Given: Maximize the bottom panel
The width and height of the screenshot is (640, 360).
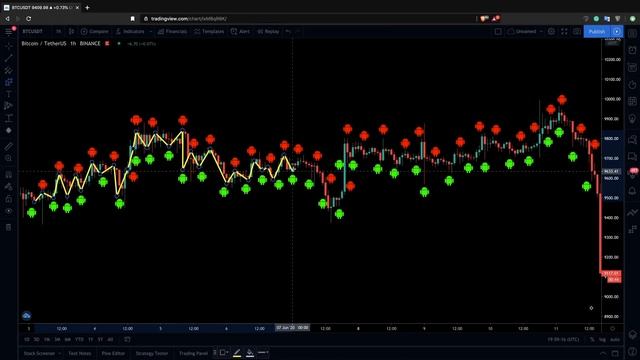Looking at the screenshot, I should pyautogui.click(x=615, y=353).
